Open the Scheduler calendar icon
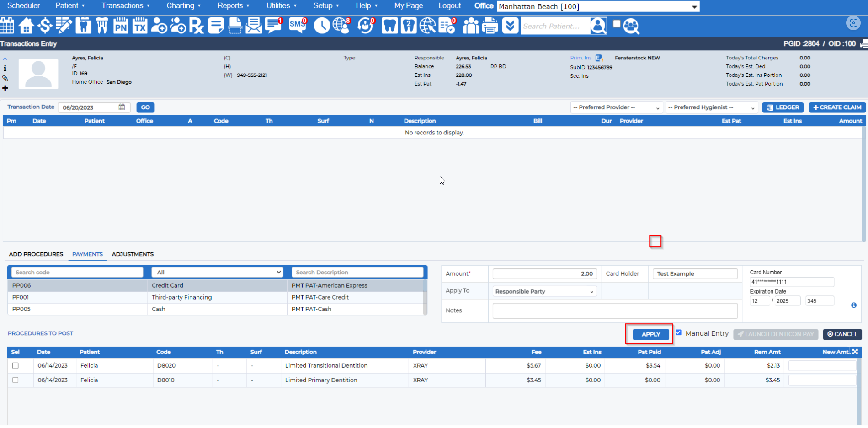 coord(7,26)
